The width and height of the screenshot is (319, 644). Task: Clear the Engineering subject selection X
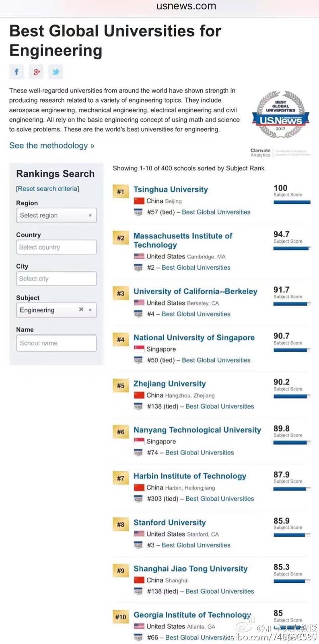tap(81, 310)
